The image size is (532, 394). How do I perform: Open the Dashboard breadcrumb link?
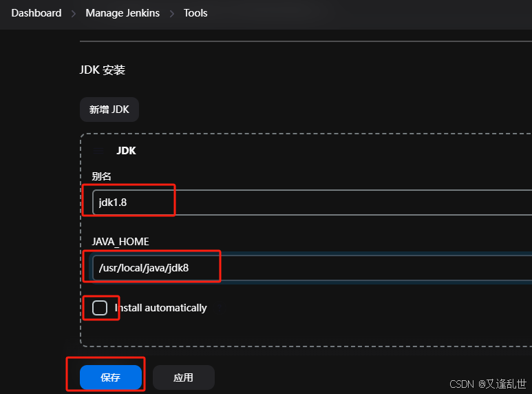click(36, 13)
